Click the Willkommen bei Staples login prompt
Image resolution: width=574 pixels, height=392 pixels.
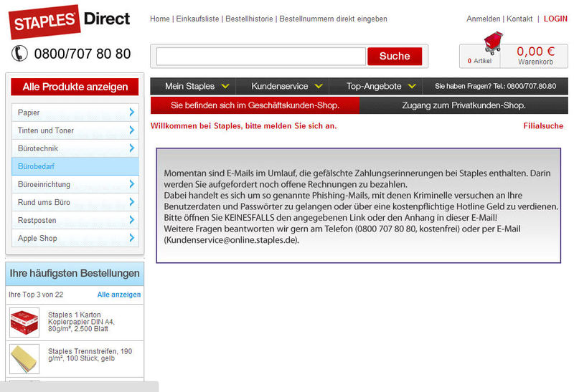click(x=243, y=126)
